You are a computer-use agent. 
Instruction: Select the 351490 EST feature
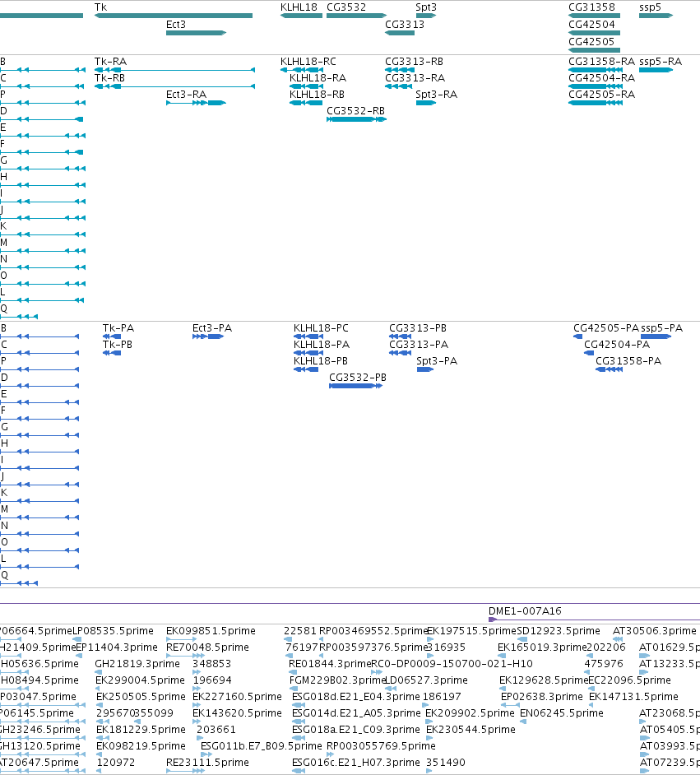coord(429,771)
